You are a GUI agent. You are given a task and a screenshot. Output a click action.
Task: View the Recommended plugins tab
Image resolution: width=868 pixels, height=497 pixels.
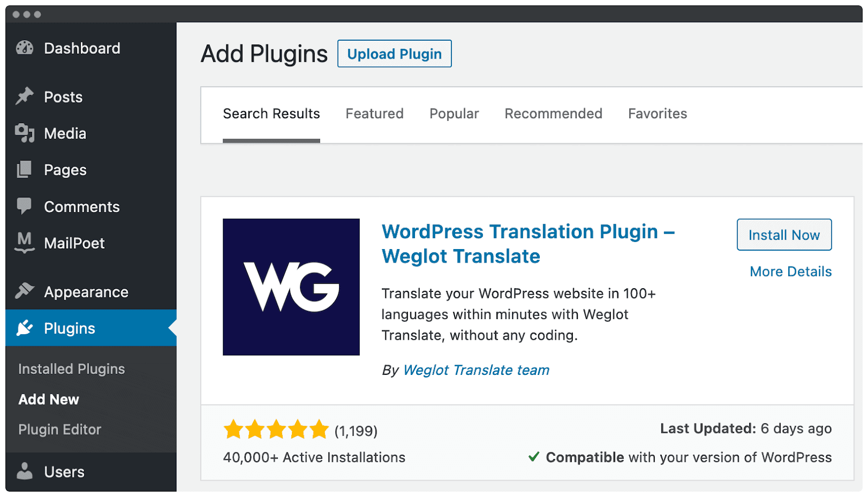(553, 113)
